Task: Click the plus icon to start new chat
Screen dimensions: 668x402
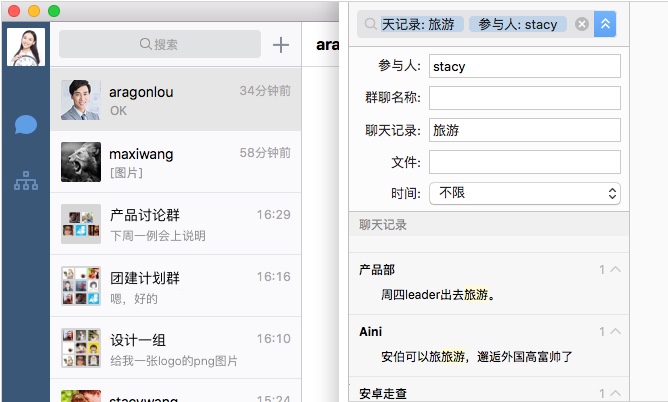Action: (281, 45)
